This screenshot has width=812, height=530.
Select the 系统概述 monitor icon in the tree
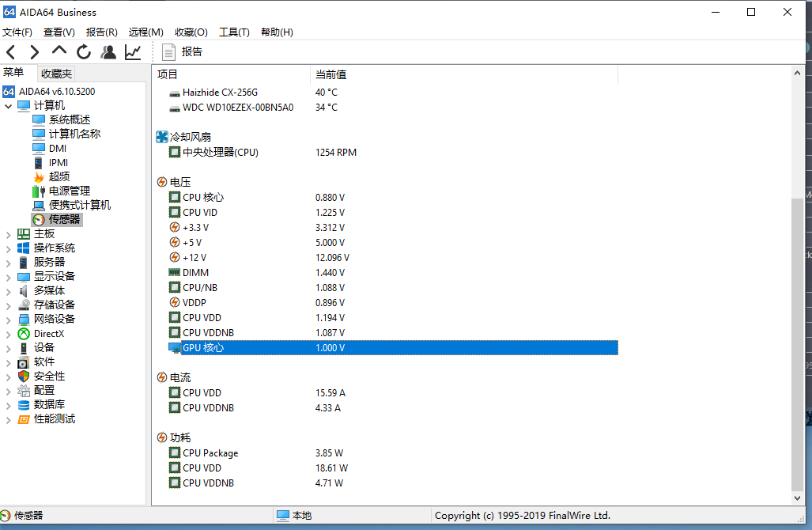[38, 119]
